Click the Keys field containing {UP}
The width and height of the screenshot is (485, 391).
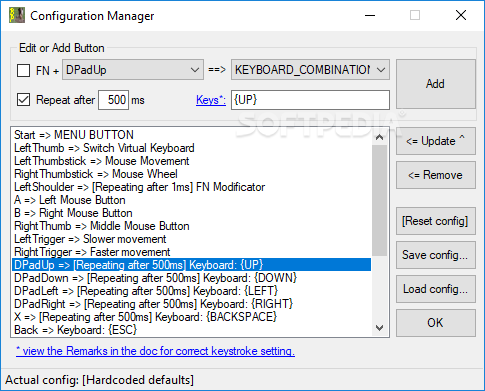[x=310, y=100]
